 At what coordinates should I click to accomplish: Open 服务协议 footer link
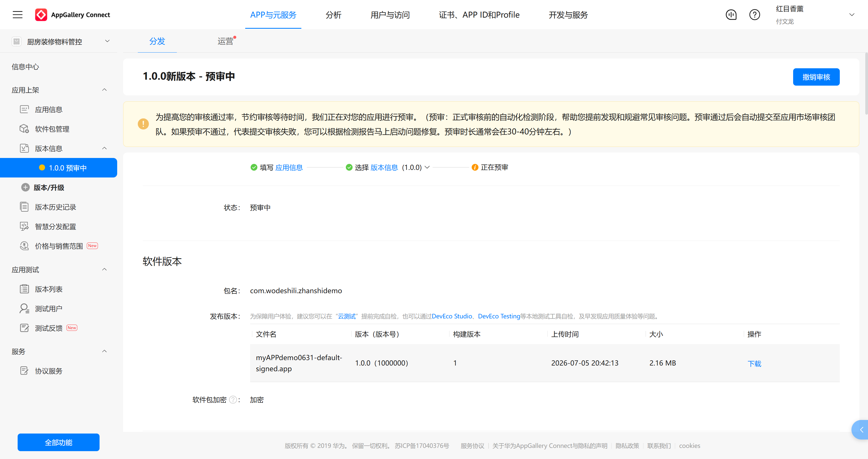tap(473, 445)
